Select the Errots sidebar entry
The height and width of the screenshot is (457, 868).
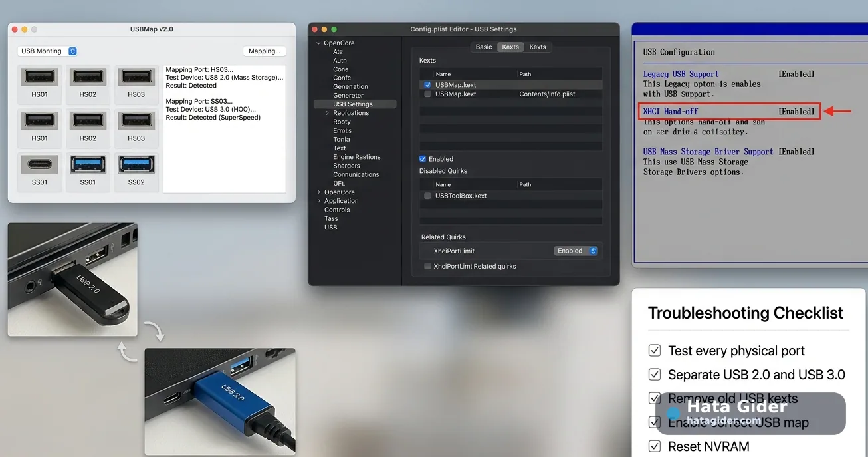click(x=342, y=131)
